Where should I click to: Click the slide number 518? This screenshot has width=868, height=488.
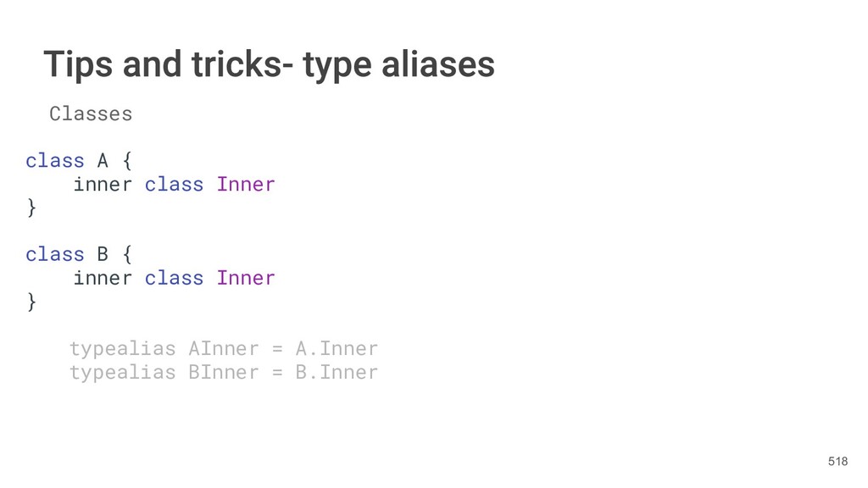click(x=837, y=461)
